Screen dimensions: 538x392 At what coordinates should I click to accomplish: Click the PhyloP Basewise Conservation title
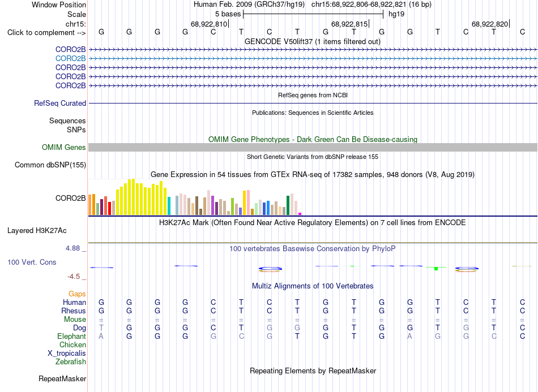tap(313, 248)
